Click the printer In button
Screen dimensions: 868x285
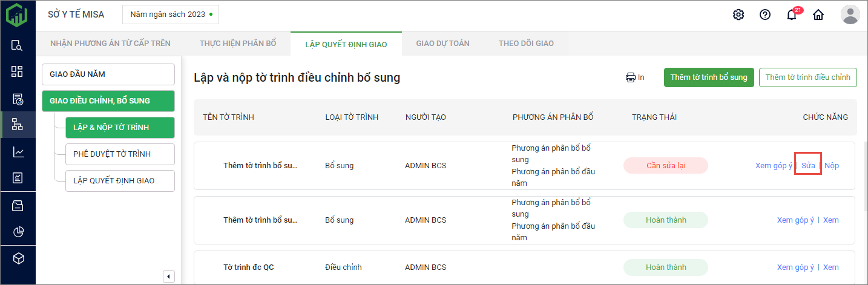[x=635, y=77]
